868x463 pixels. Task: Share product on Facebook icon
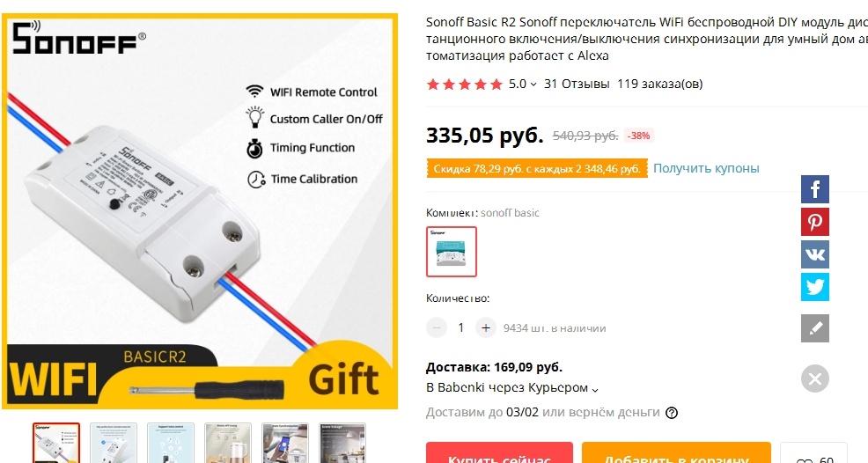(815, 189)
